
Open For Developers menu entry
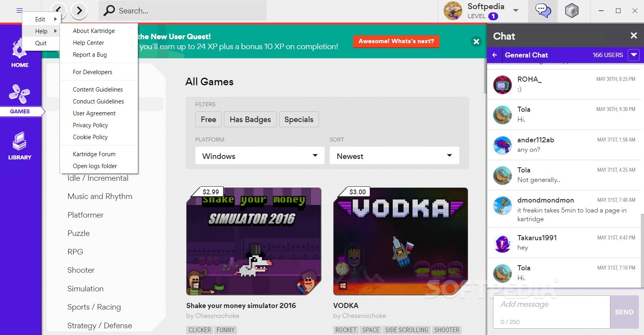99,72
